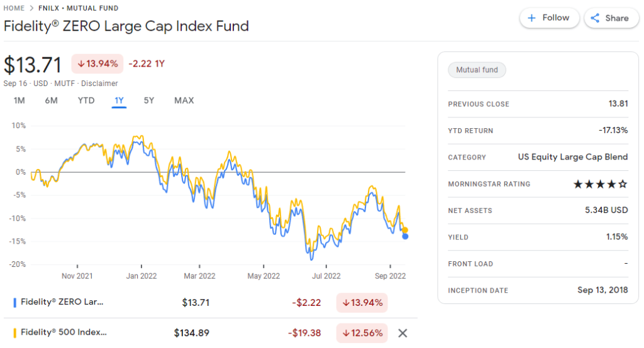
Task: Remove Fidelity 500 Index comparison with X
Action: [x=402, y=333]
